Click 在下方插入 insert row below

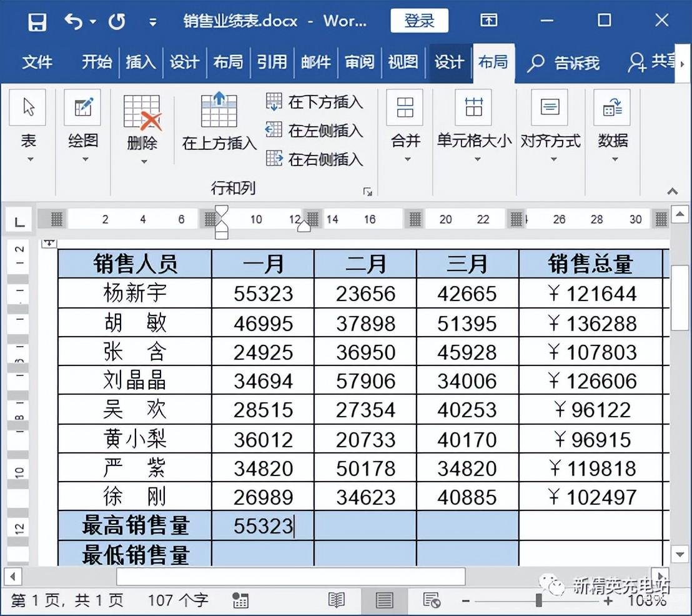pyautogui.click(x=314, y=102)
